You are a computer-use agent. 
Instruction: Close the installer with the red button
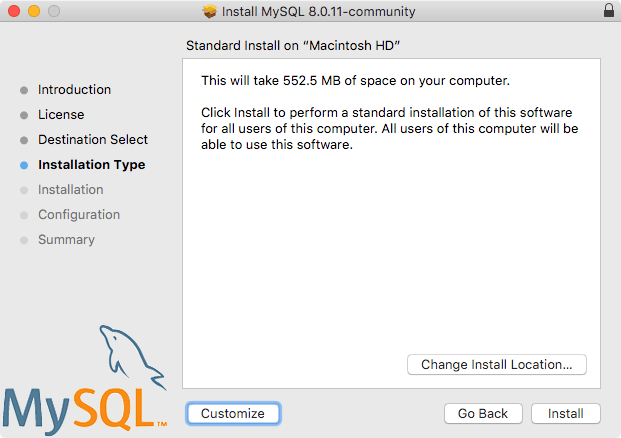[x=13, y=12]
